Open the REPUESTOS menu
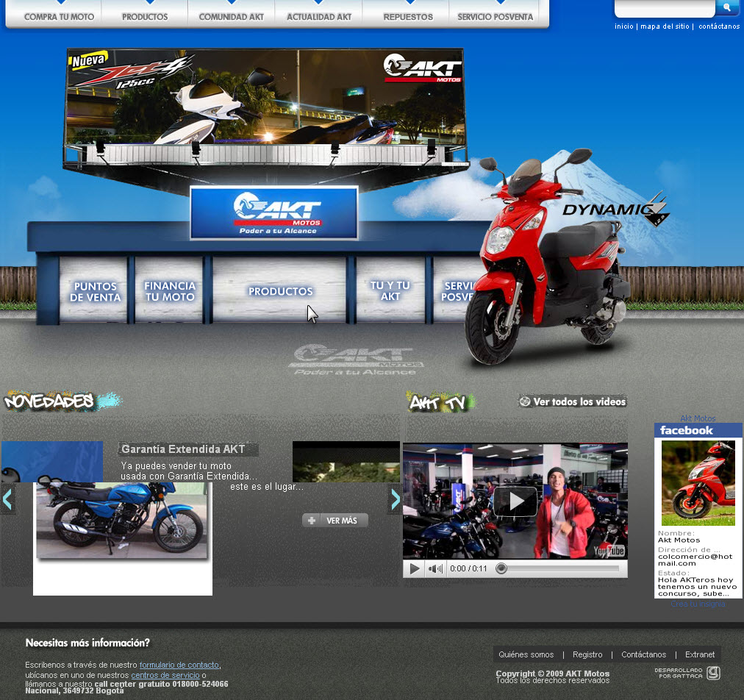The image size is (744, 700). pos(408,17)
